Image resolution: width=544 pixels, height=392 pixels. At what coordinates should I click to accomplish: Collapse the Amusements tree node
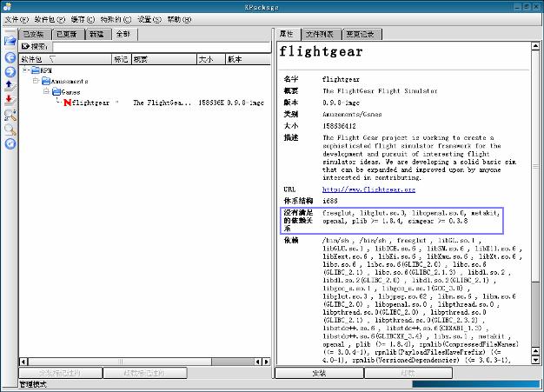click(36, 81)
